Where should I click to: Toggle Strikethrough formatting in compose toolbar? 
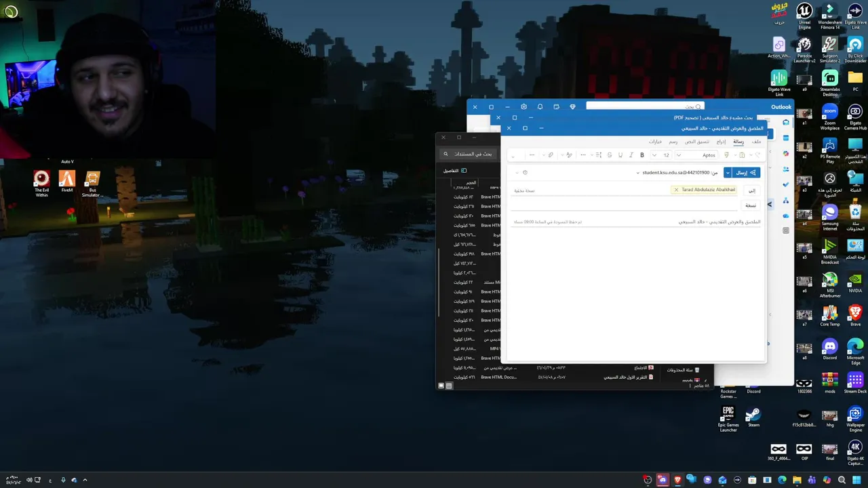click(610, 155)
